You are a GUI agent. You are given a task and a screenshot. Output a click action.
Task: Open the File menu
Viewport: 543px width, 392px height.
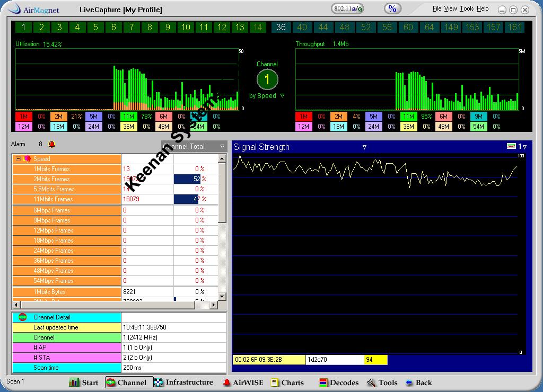pos(437,8)
